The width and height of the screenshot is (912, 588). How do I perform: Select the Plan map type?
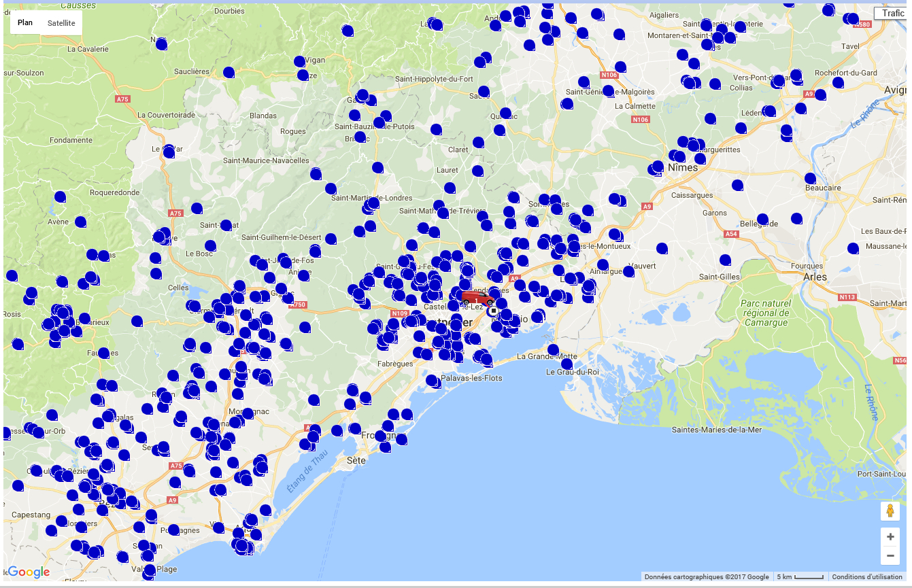pos(25,23)
